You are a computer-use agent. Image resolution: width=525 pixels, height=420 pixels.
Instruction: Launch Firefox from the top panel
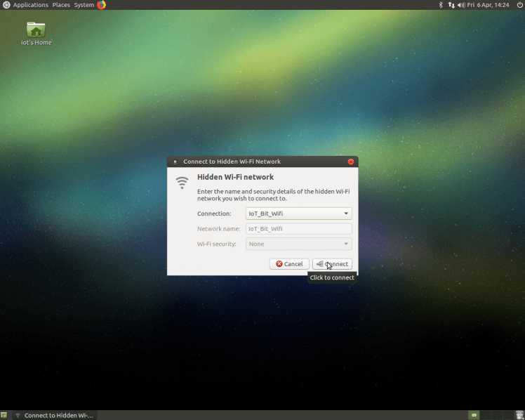101,5
